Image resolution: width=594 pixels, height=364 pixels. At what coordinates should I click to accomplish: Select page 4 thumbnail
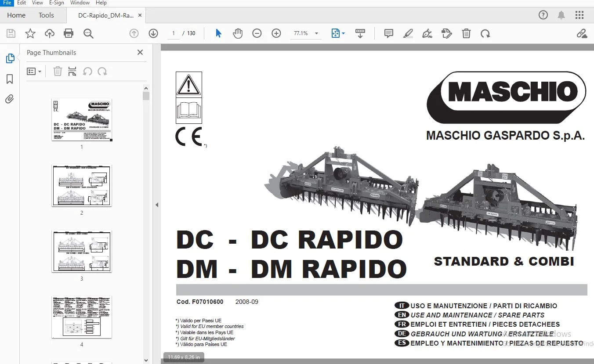[82, 317]
